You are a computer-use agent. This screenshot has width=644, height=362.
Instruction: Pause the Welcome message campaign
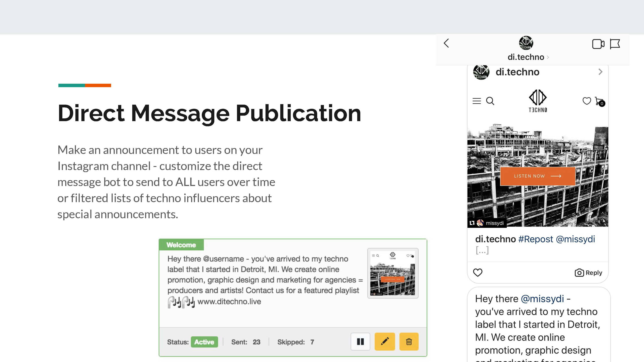point(360,341)
